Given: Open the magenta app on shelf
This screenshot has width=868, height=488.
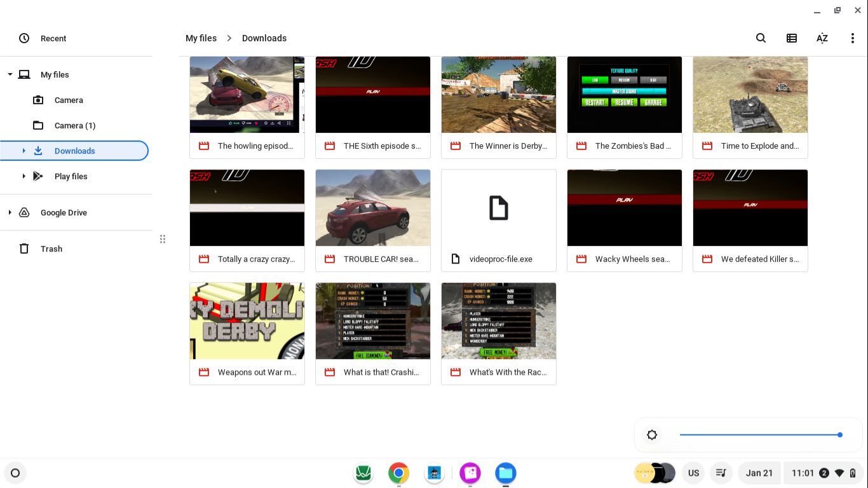Looking at the screenshot, I should point(470,473).
